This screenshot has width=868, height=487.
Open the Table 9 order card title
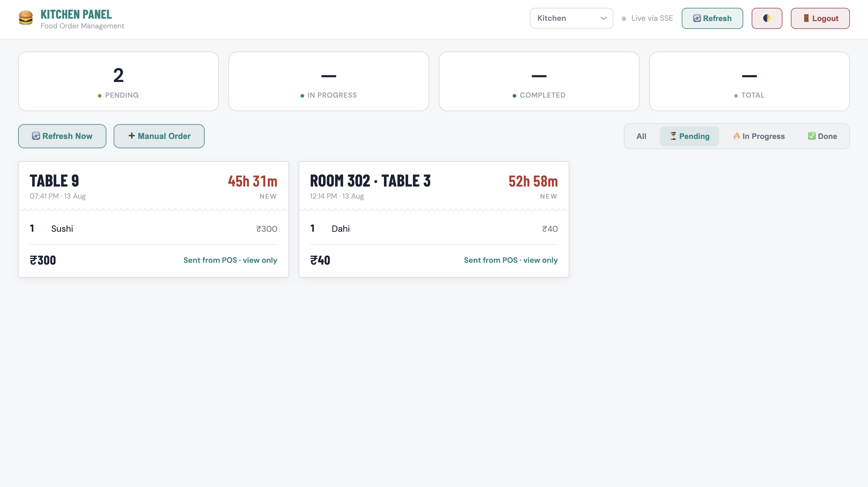coord(54,181)
